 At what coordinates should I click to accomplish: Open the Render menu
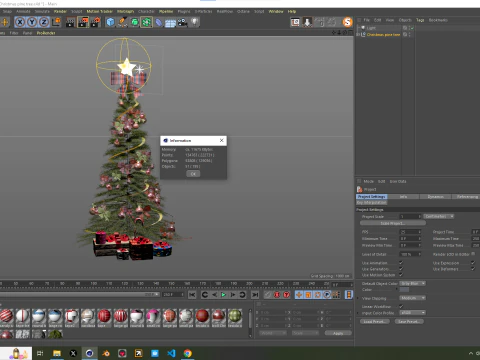tap(60, 11)
